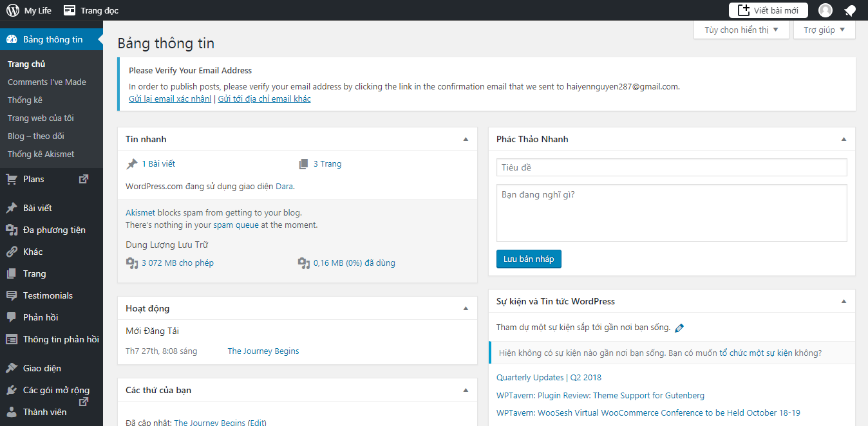This screenshot has width=868, height=426.
Task: Click the Lưu bản nháp button
Action: [529, 259]
